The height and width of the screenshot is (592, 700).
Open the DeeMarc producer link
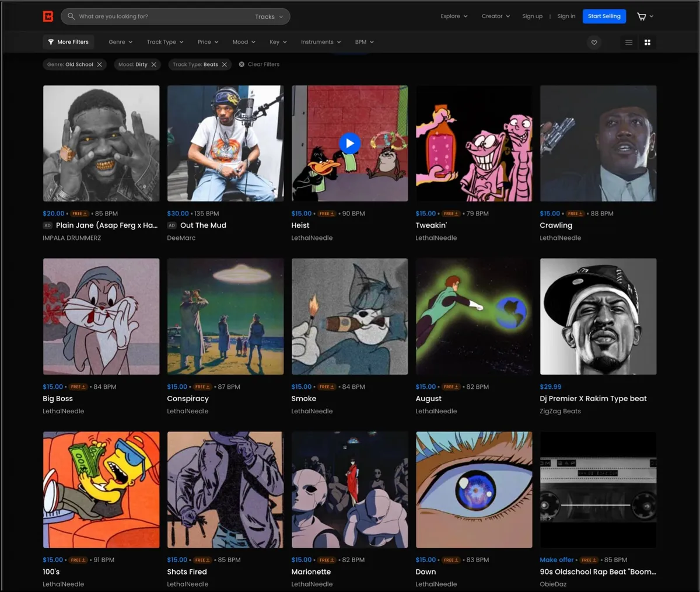181,238
